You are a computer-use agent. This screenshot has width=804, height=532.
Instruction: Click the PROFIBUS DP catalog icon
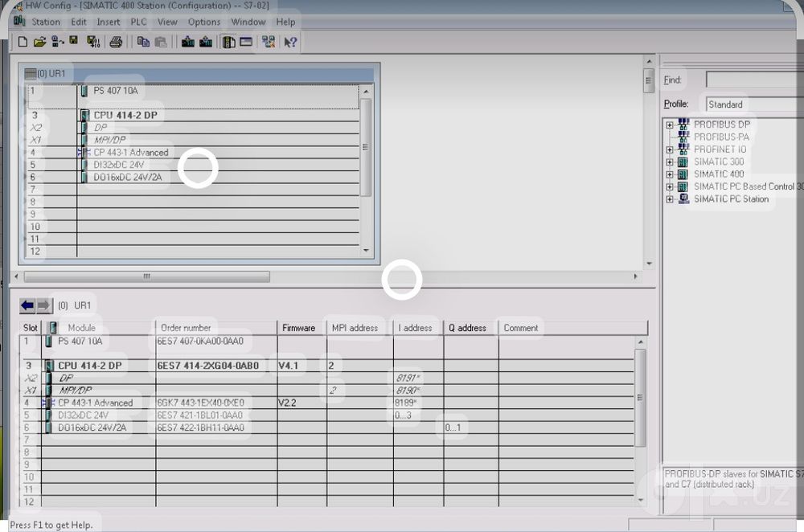(683, 125)
